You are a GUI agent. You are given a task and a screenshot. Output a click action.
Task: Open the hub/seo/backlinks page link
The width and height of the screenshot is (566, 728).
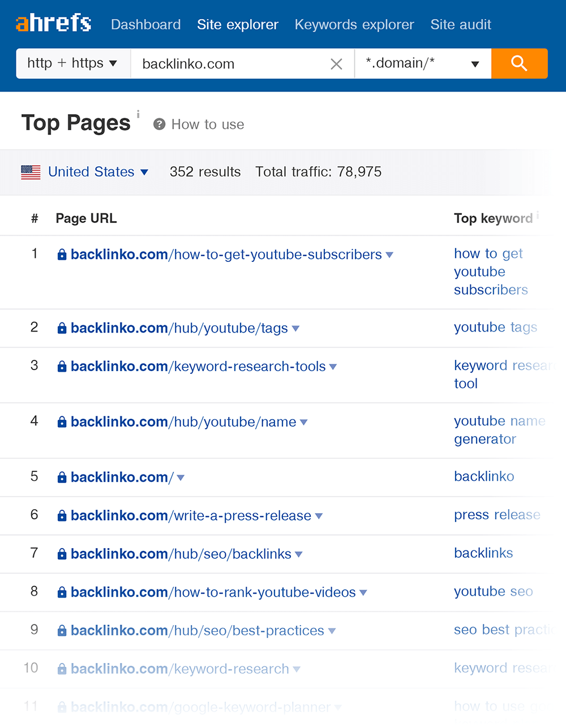pos(181,554)
